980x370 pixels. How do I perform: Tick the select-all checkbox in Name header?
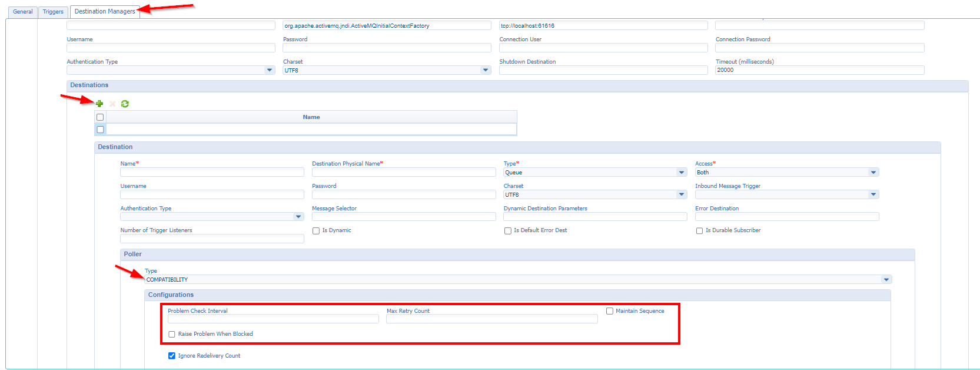[100, 117]
